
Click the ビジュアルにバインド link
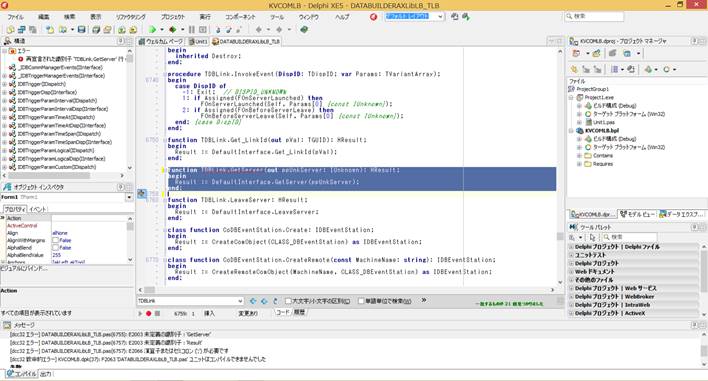(24, 268)
